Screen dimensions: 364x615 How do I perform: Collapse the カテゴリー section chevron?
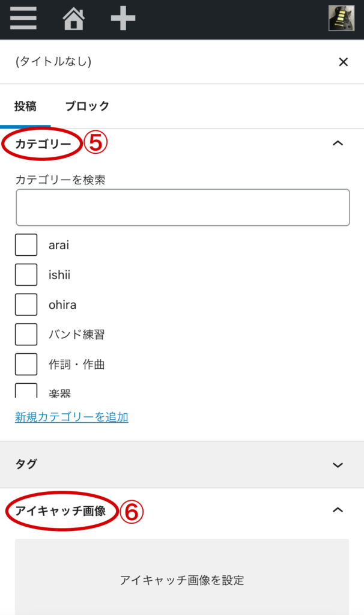338,144
